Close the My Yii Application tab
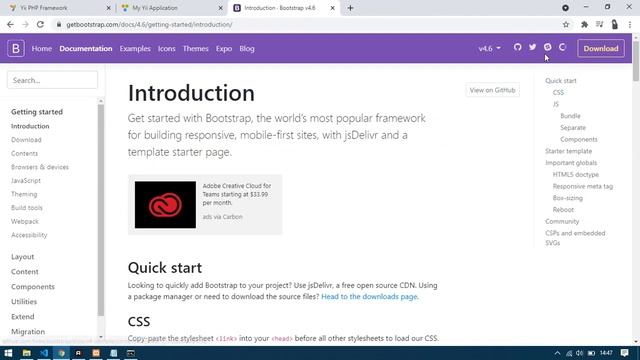Viewport: 640px width, 360px height. click(220, 8)
